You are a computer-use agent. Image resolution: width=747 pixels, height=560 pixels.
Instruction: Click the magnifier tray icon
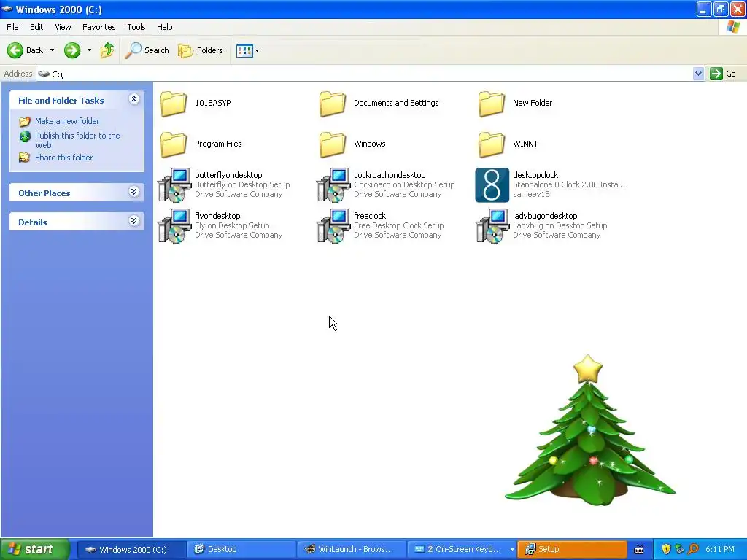click(693, 549)
